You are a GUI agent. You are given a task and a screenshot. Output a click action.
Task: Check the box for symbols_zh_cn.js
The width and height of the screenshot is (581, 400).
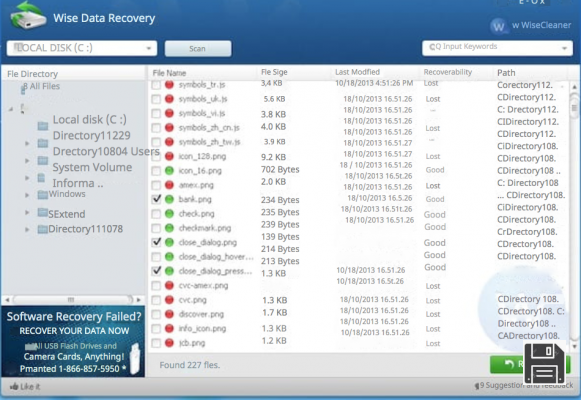(x=156, y=128)
